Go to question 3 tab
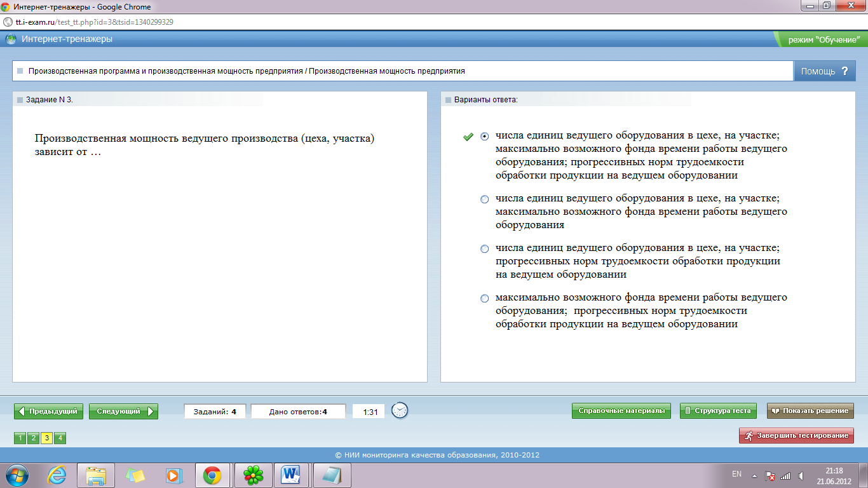Screen dimensions: 868x488 coord(46,438)
